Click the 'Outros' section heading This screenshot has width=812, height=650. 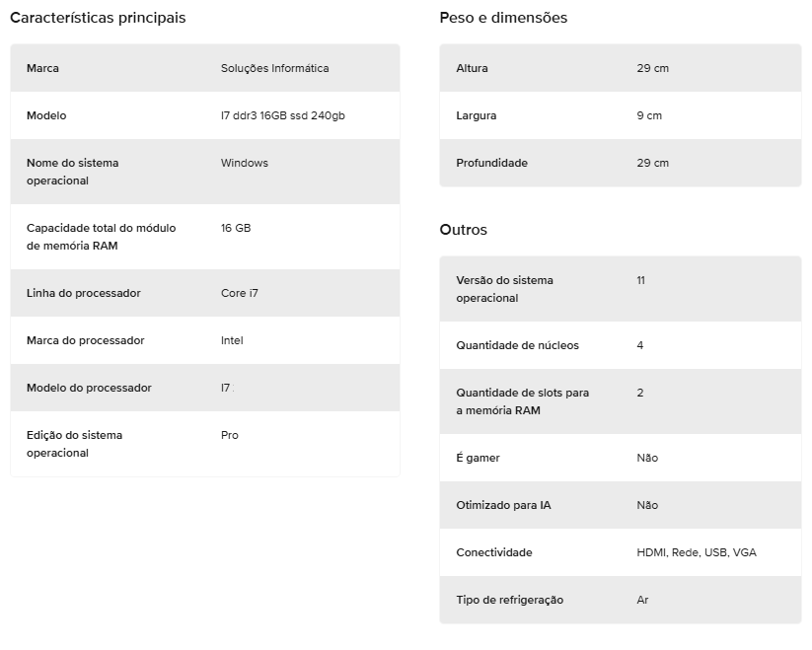click(463, 230)
